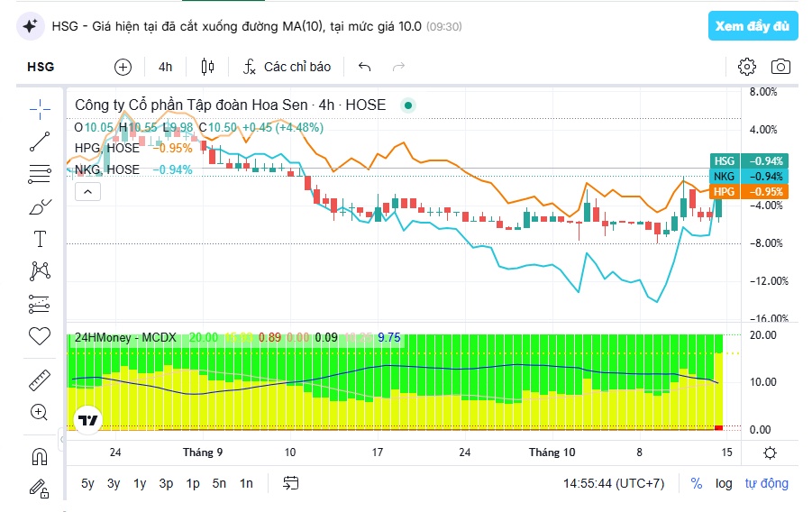Collapse the indicator legend with chevron
This screenshot has height=512, width=812.
pyautogui.click(x=88, y=192)
